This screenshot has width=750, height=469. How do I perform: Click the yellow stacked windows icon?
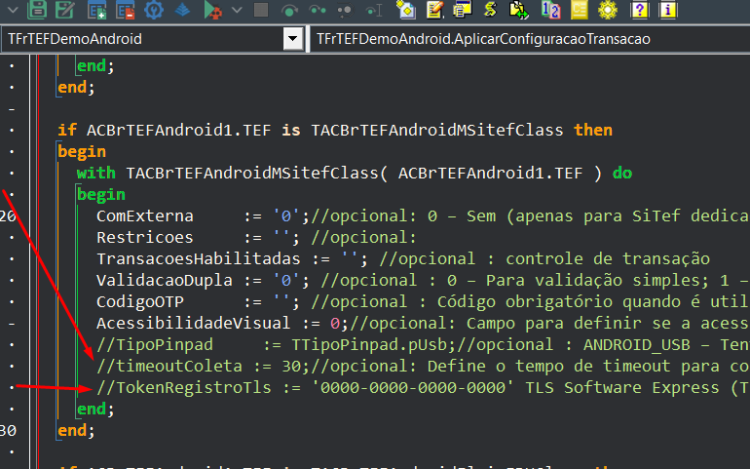point(462,10)
